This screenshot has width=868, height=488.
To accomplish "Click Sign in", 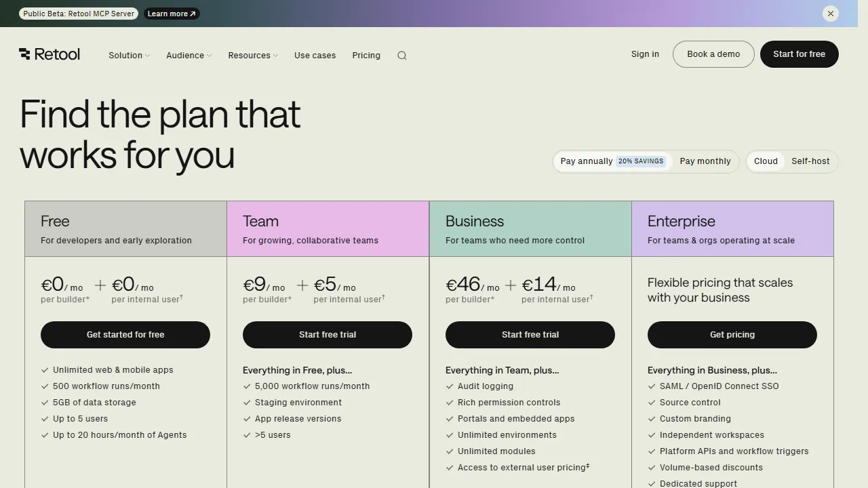I will [645, 54].
